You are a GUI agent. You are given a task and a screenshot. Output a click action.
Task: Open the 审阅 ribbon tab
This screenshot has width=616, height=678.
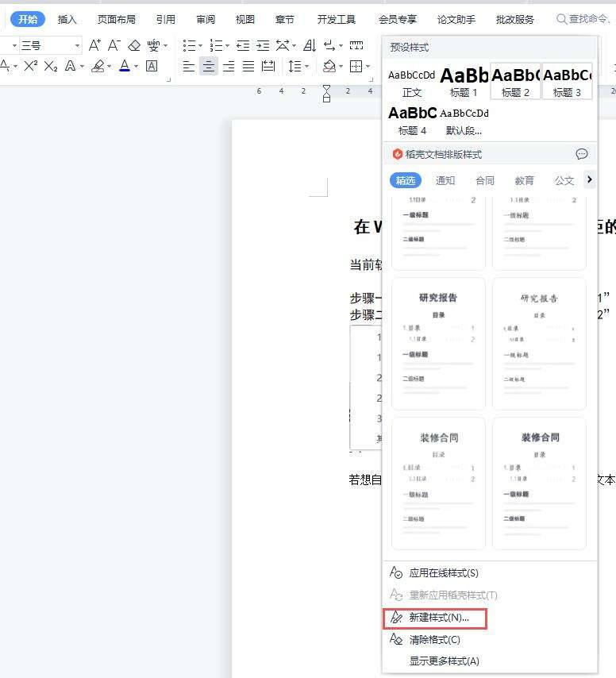pos(206,20)
